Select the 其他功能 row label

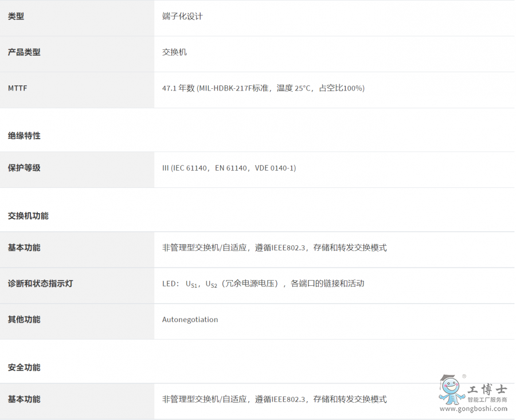click(24, 319)
